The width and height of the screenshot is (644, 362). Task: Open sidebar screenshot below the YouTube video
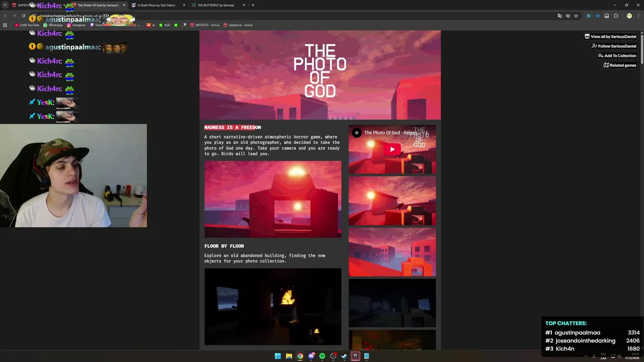pos(392,201)
